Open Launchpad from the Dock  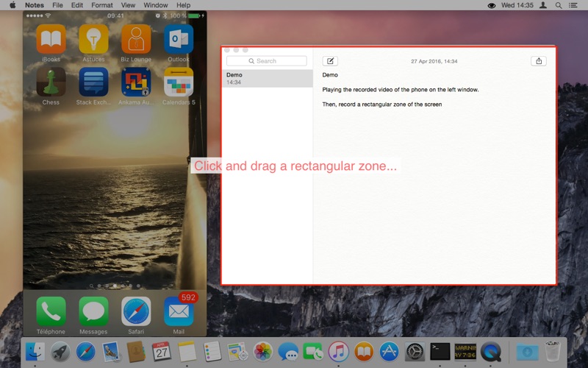pos(60,352)
